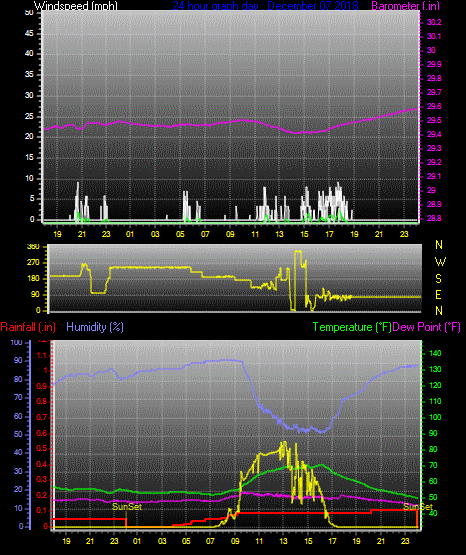Click the 'W' compass label beside wind direction chart
The width and height of the screenshot is (466, 555).
click(440, 262)
